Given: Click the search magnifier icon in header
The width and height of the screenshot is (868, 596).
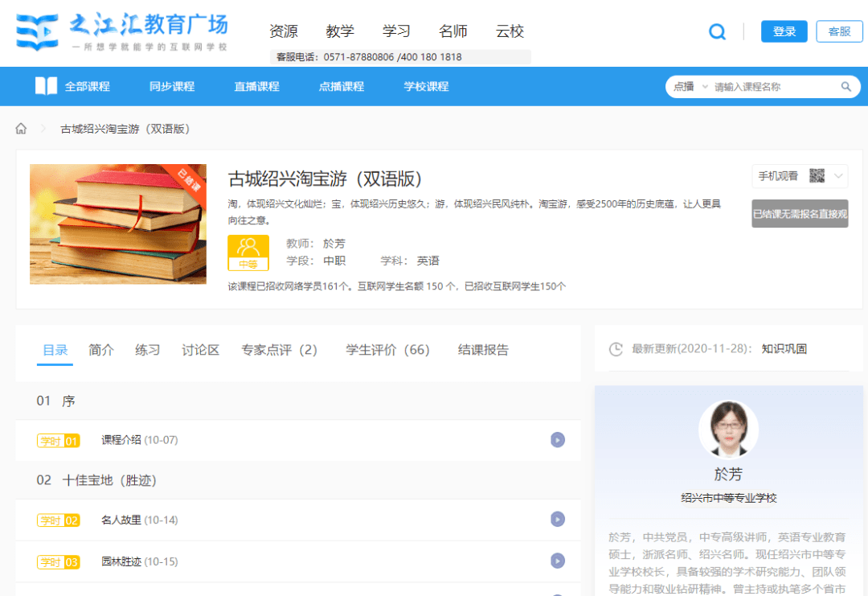Looking at the screenshot, I should (x=717, y=32).
